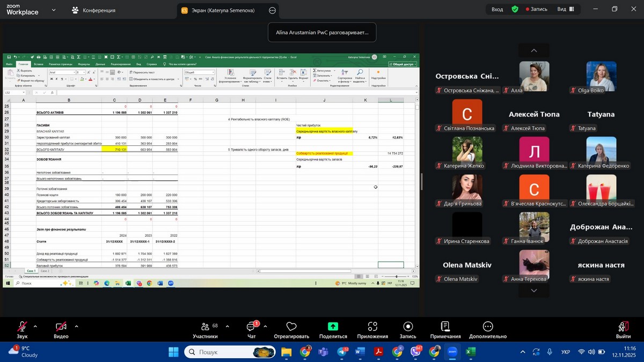This screenshot has width=644, height=362.
Task: Open the Чат chat panel
Action: pos(251,327)
